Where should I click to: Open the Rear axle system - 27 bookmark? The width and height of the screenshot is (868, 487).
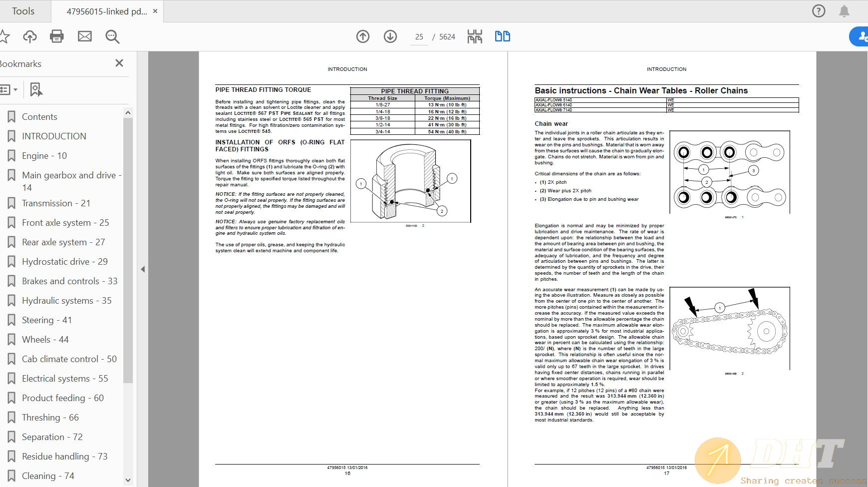pyautogui.click(x=63, y=242)
